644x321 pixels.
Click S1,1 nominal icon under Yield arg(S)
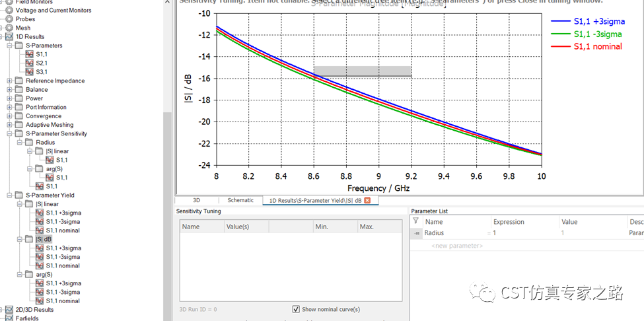[40, 301]
